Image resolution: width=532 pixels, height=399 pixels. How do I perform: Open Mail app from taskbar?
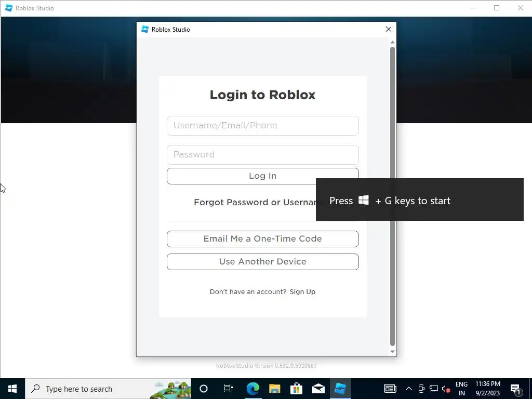[x=318, y=389]
